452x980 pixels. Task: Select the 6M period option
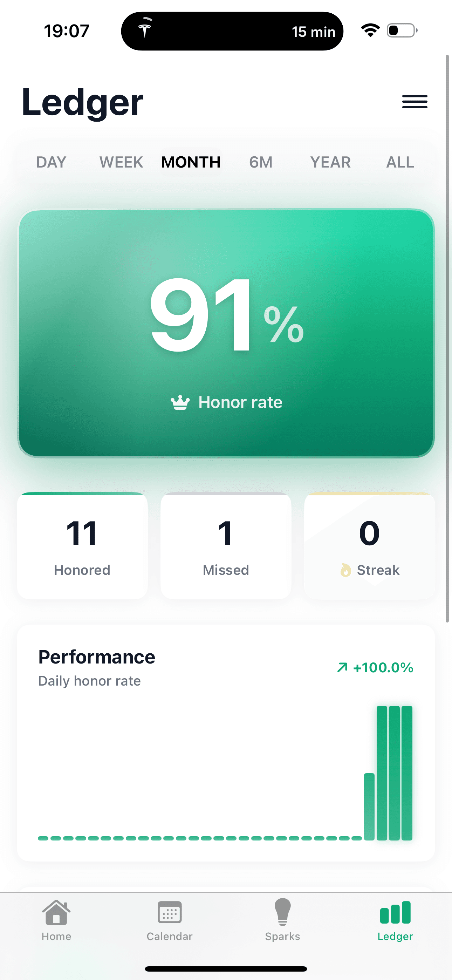tap(260, 162)
